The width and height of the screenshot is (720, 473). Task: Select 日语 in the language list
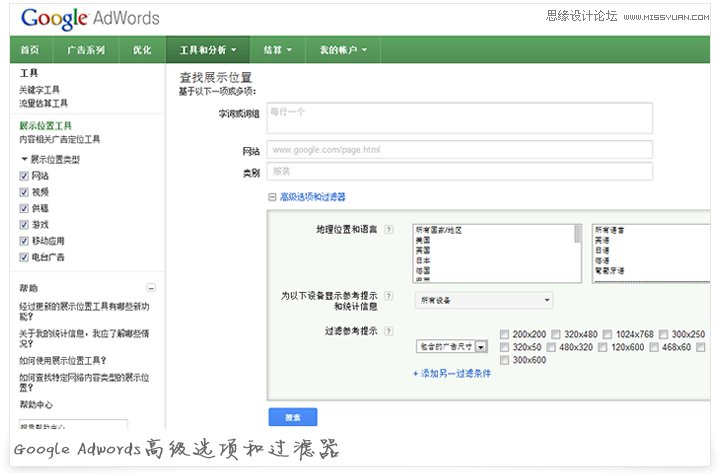(x=602, y=250)
